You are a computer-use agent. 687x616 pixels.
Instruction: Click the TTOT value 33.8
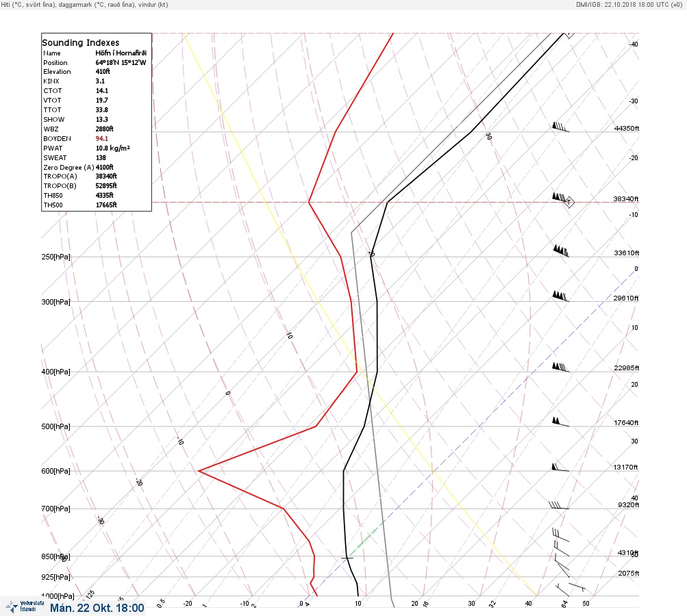(101, 110)
